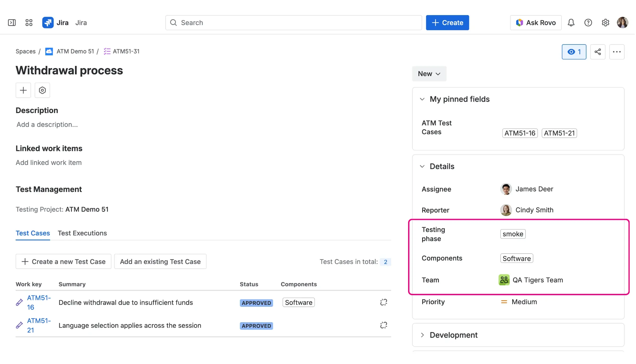Viewport: 636px width, 364px height.
Task: Open the app switcher grid icon
Action: coord(29,23)
